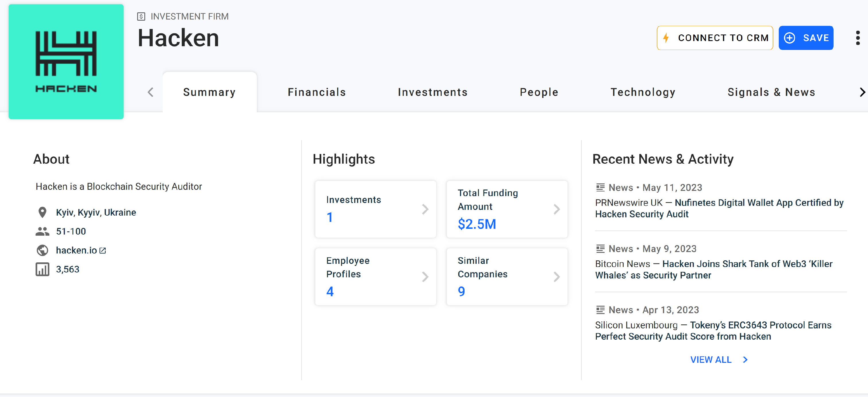Click Hacken Blockchain Security Auditor description
Image resolution: width=868 pixels, height=397 pixels.
pos(119,186)
